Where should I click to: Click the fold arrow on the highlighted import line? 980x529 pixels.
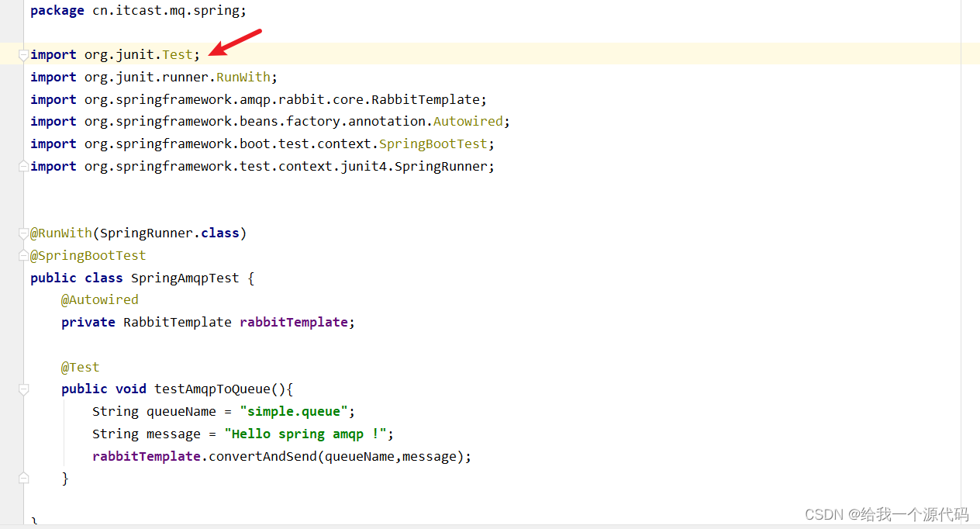point(23,54)
